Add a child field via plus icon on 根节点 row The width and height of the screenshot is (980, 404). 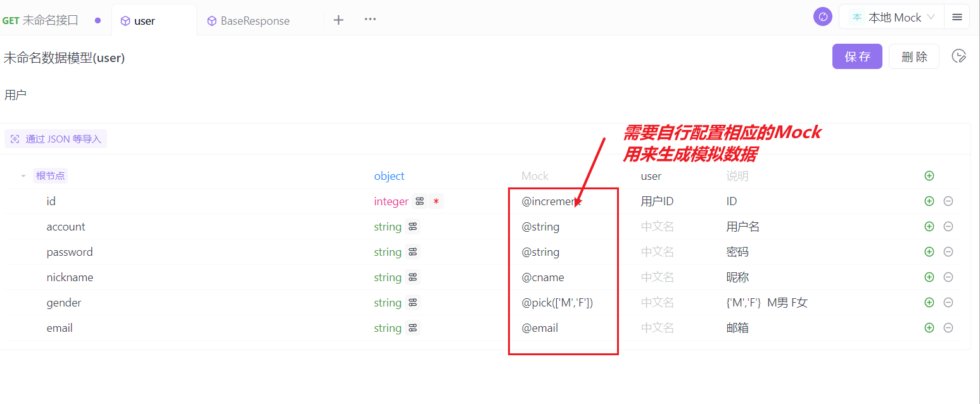(929, 175)
